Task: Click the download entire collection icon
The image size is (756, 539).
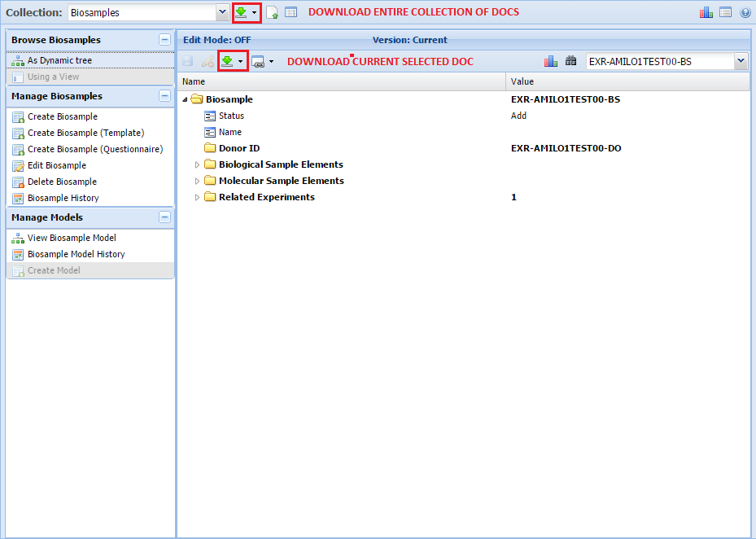Action: tap(242, 12)
